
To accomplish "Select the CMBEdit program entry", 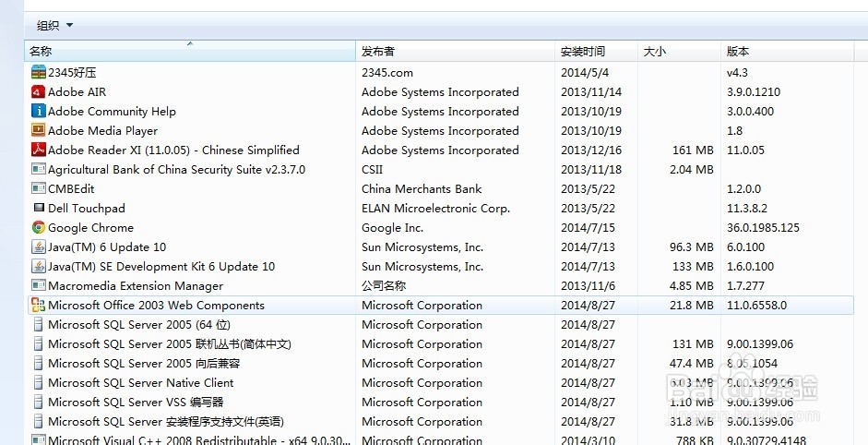I will coord(71,189).
